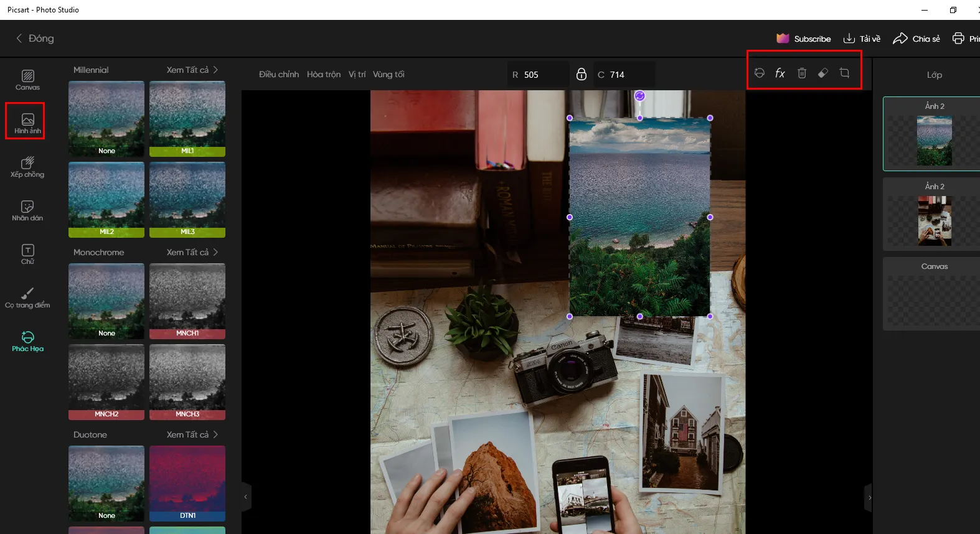Viewport: 980px width, 534px height.
Task: Expand Duotone filters with Xem Tất cả
Action: (192, 434)
